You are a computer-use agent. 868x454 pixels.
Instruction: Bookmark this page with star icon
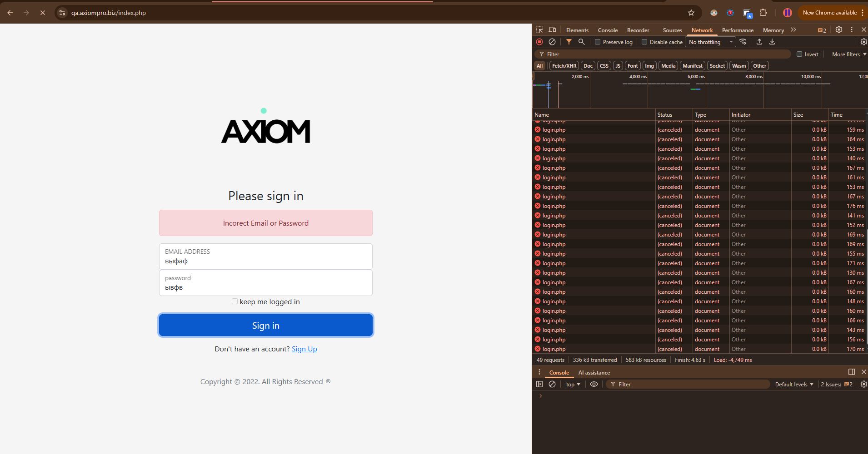click(x=691, y=13)
